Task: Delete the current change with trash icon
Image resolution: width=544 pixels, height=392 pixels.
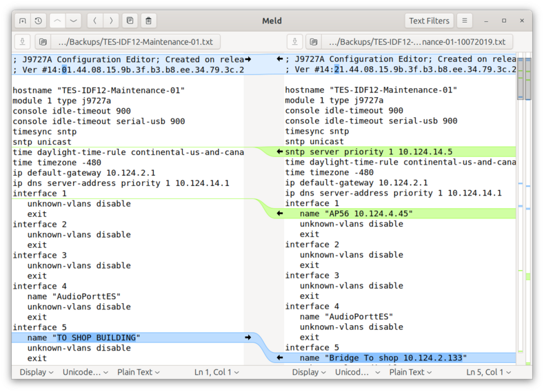Action: 148,21
